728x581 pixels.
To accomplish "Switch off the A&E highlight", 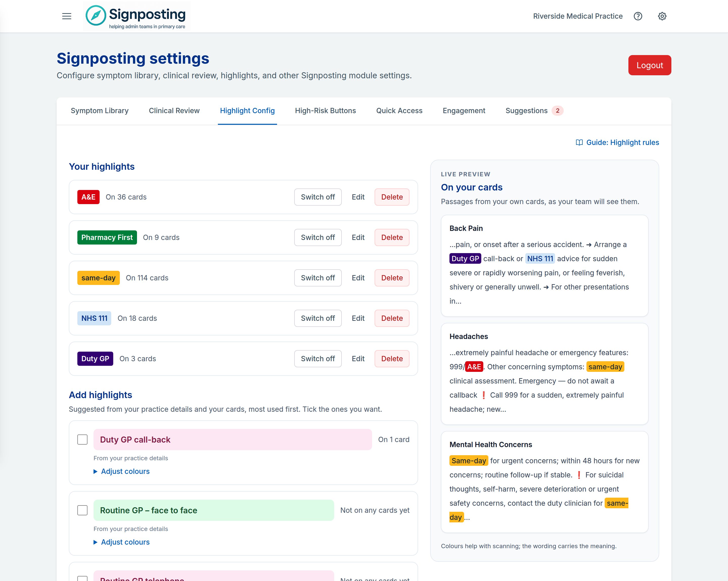I will [x=318, y=197].
